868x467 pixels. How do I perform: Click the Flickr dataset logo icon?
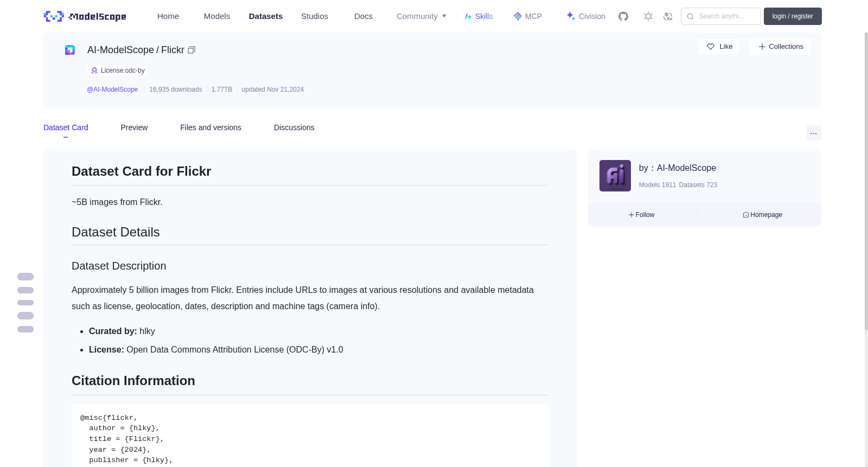(70, 50)
